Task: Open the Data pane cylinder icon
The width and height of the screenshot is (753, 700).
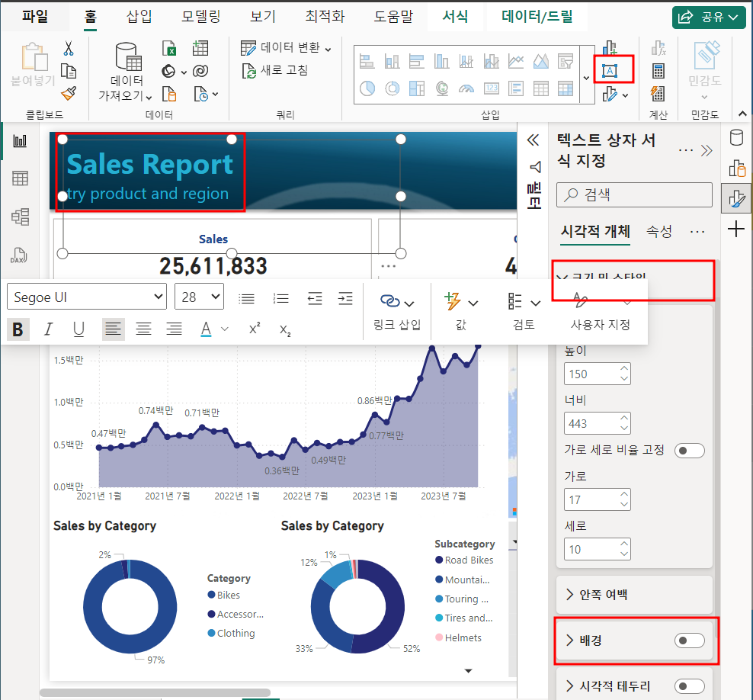Action: point(736,137)
